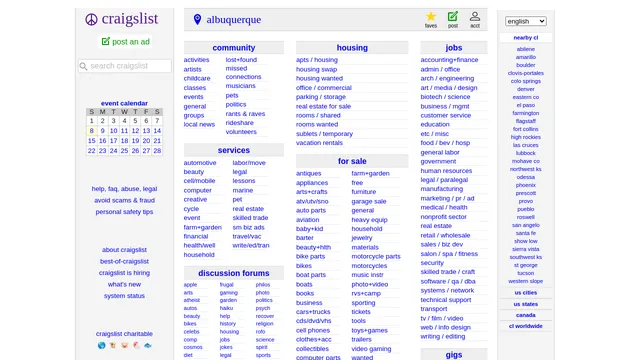
Task: Go to santa fe nearby site
Action: [x=525, y=233]
